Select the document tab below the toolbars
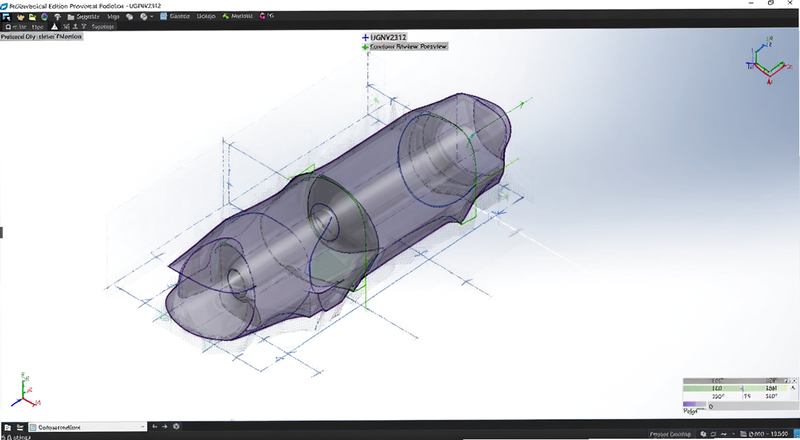Image resolution: width=800 pixels, height=440 pixels. 41,37
